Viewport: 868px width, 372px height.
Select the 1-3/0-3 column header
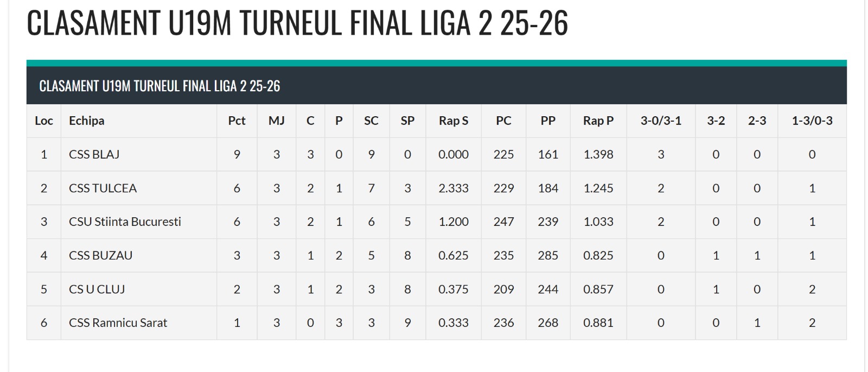(x=812, y=121)
